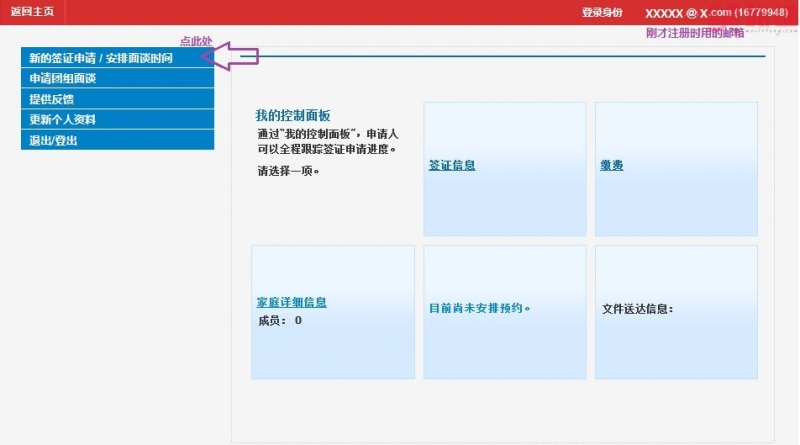Click the 目前尚未安排预约 appointment tile
The height and width of the screenshot is (445, 800).
479,308
